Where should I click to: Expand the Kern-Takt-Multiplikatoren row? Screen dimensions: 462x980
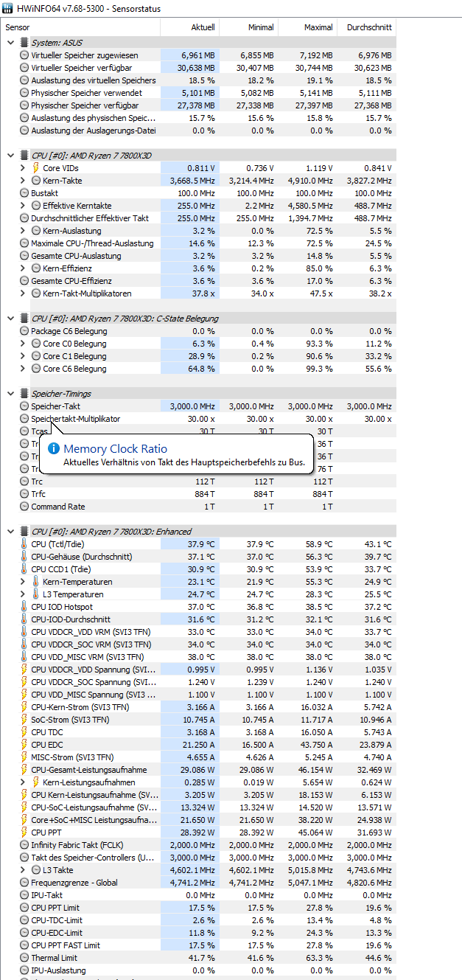point(23,293)
